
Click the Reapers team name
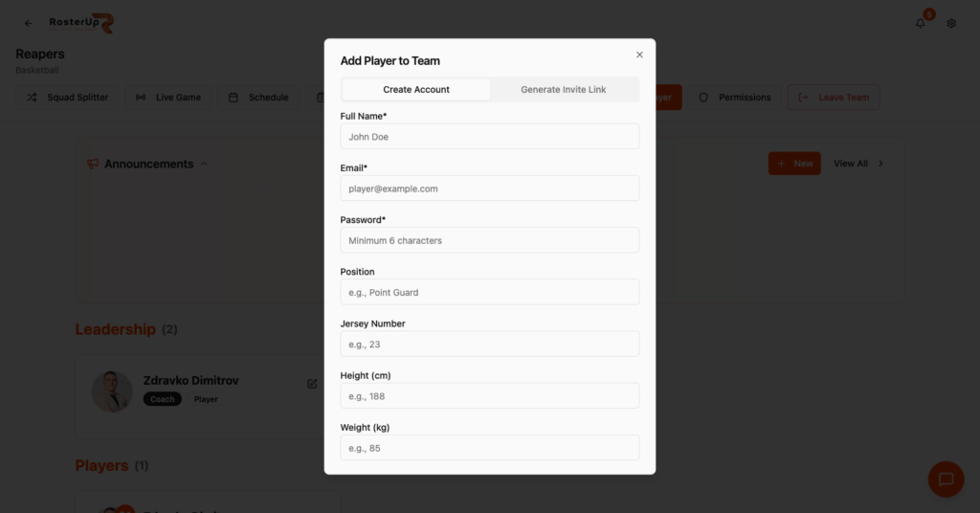click(x=40, y=55)
